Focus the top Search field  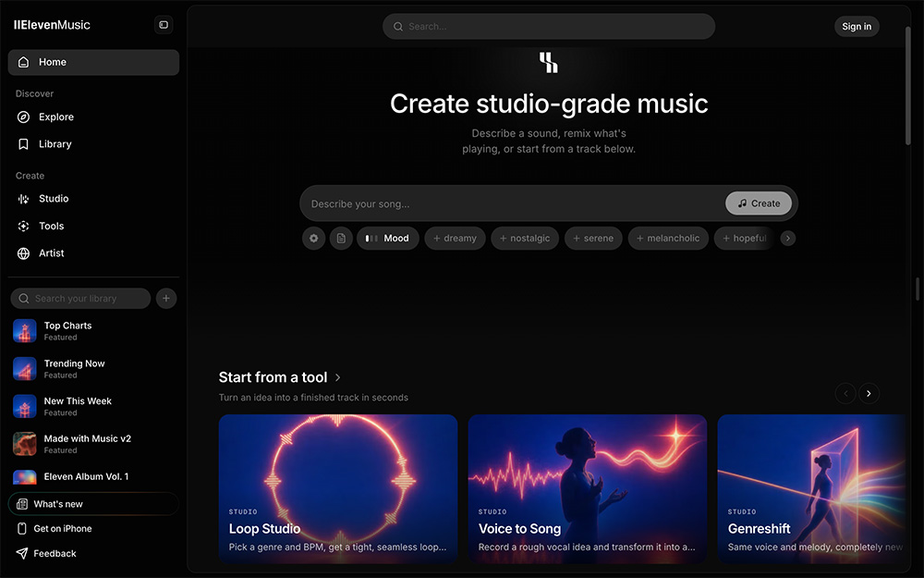(549, 27)
